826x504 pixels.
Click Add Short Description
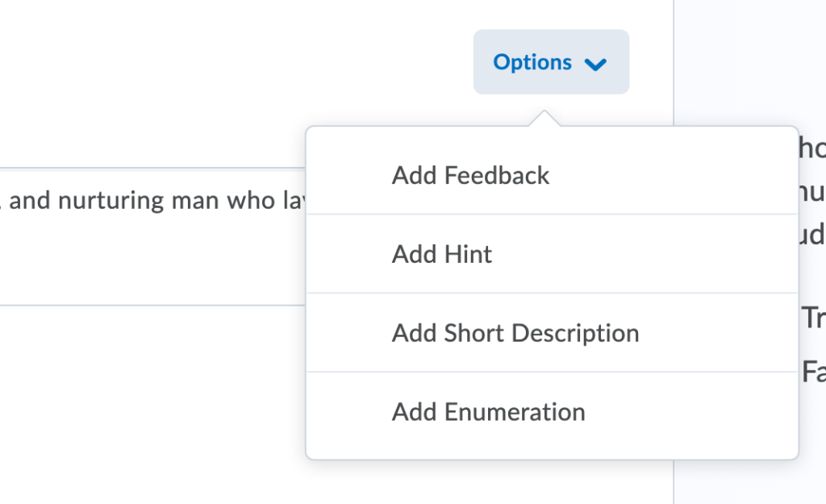point(515,332)
